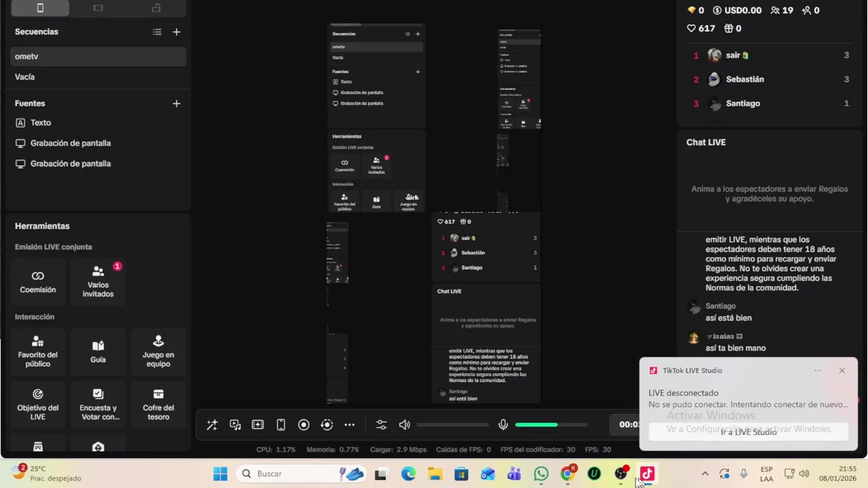Open Cofre del tesoro tool
The width and height of the screenshot is (868, 488).
[x=158, y=404]
